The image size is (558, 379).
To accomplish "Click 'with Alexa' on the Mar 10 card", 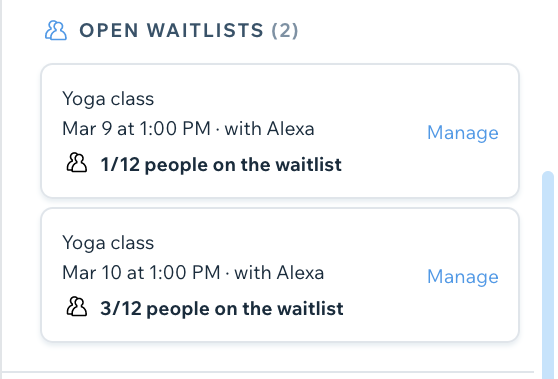I will click(279, 272).
